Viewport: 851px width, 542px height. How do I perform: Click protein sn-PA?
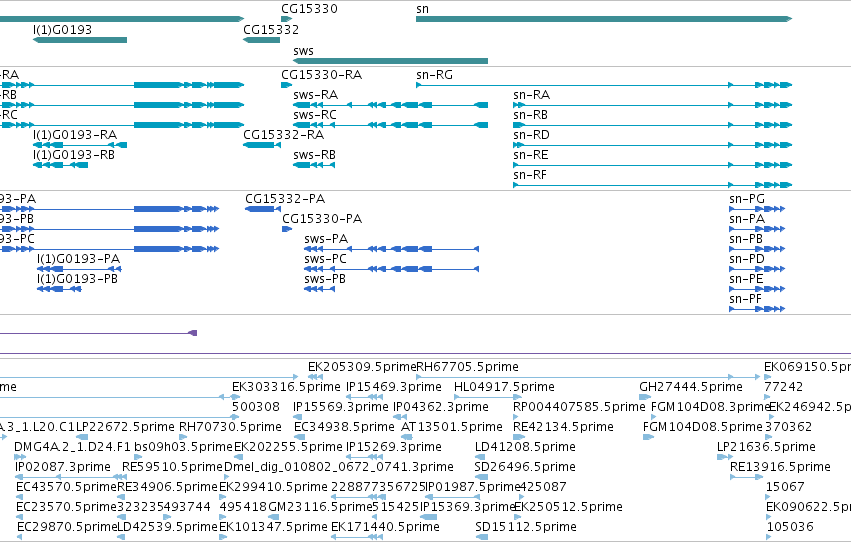757,229
